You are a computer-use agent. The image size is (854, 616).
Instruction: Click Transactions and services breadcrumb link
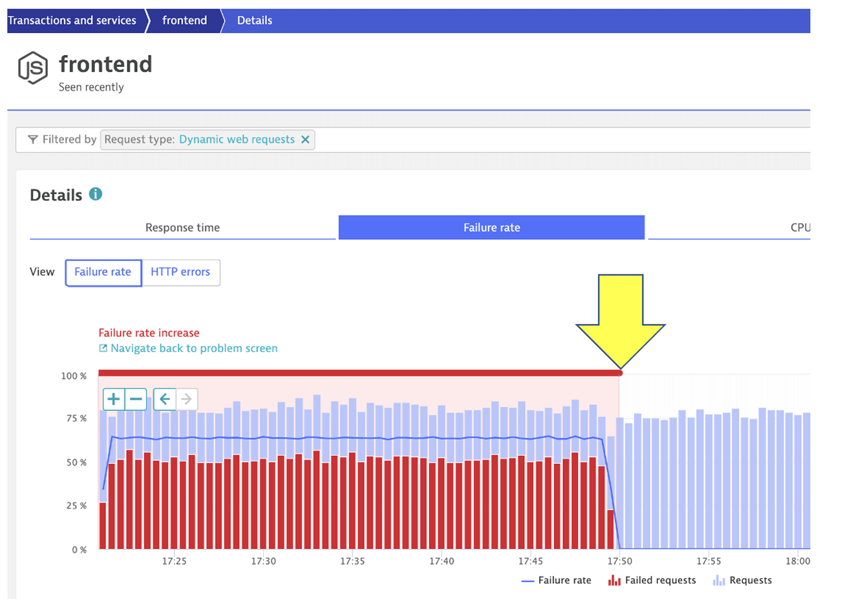[x=72, y=20]
